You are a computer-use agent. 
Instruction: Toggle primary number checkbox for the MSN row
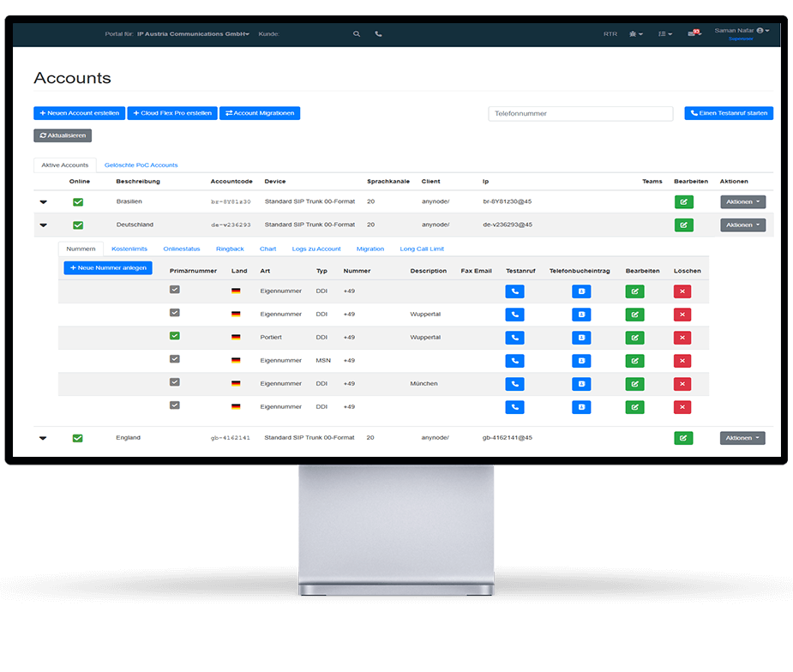point(175,360)
